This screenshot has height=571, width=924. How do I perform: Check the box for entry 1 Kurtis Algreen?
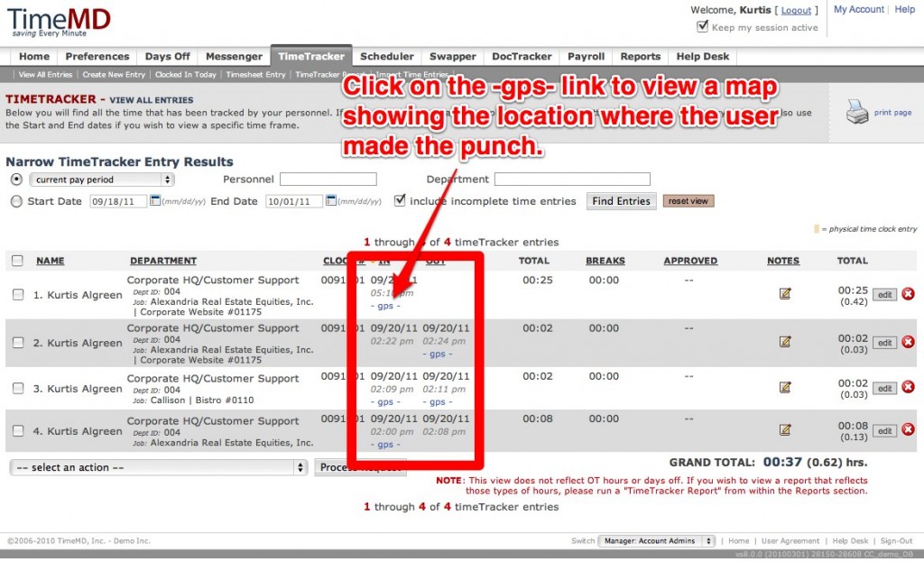tap(18, 294)
